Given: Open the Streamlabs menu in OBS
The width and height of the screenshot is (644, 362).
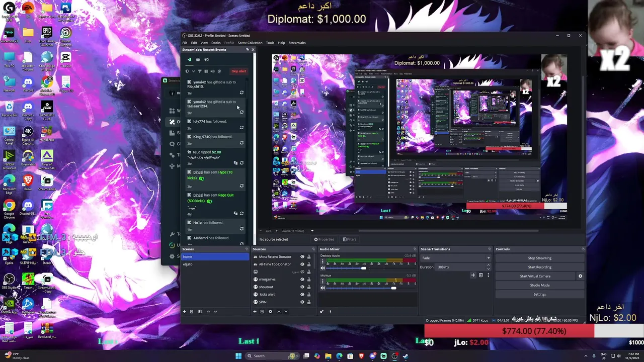Looking at the screenshot, I should click(297, 43).
